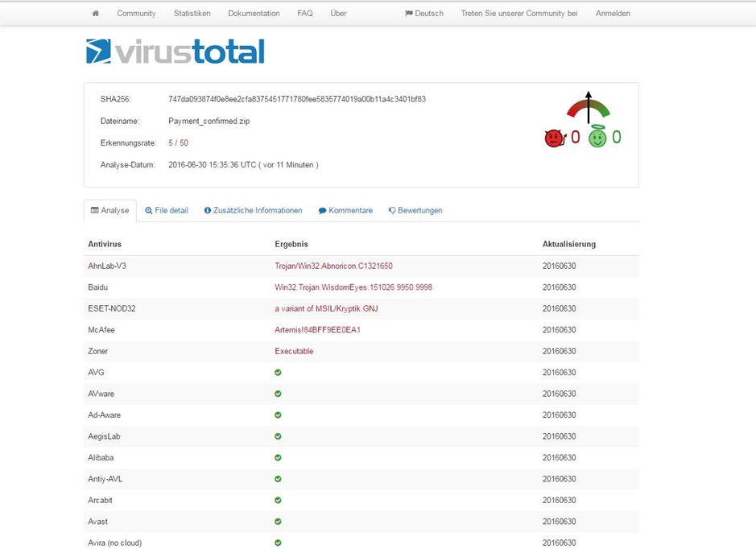756x549 pixels.
Task: Click the AegisLab antivirus name
Action: point(104,436)
